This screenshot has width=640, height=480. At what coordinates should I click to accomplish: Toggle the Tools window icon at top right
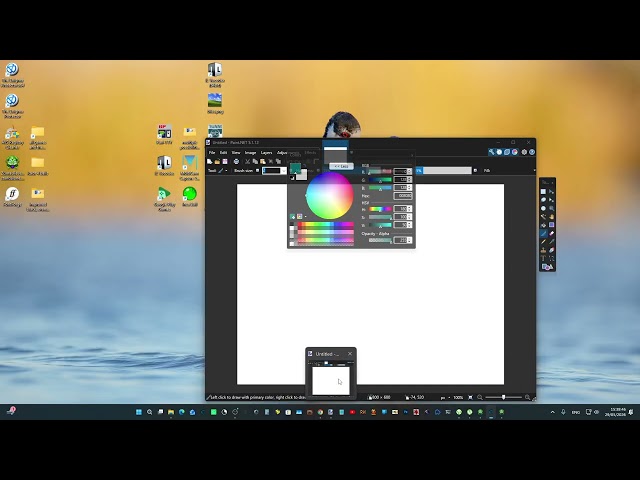click(491, 152)
